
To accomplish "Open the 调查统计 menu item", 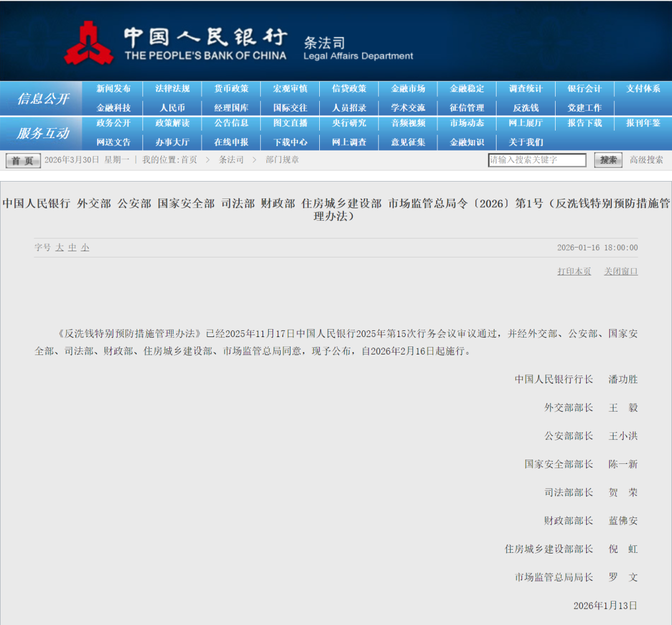I will coord(526,89).
